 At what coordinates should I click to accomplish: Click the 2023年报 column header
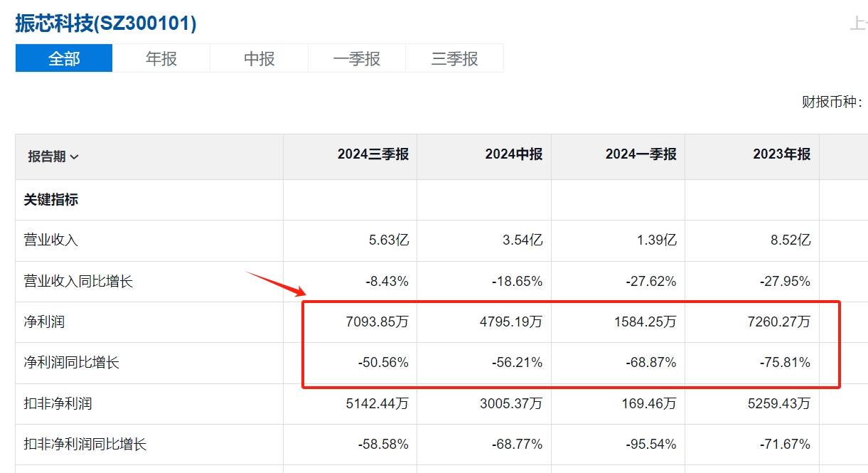pyautogui.click(x=782, y=154)
